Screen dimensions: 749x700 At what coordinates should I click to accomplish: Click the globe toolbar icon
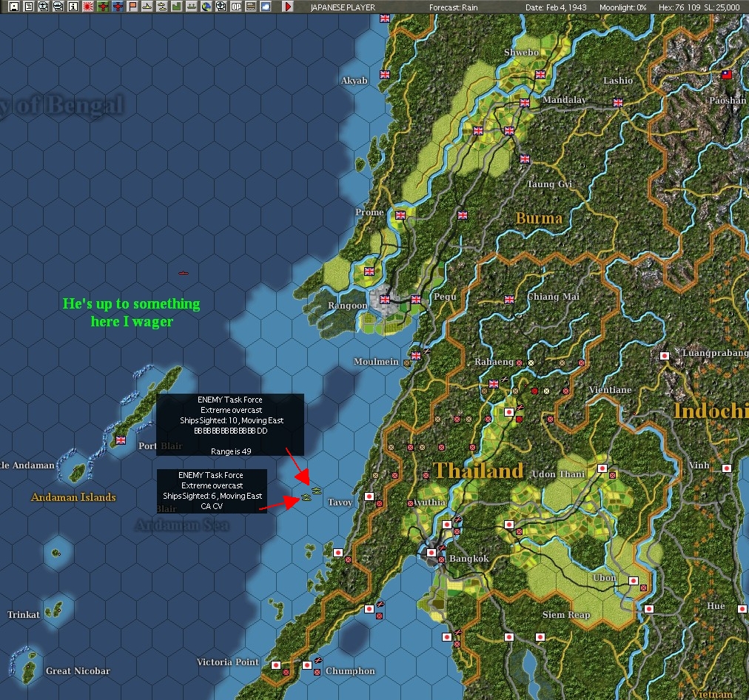pyautogui.click(x=206, y=6)
